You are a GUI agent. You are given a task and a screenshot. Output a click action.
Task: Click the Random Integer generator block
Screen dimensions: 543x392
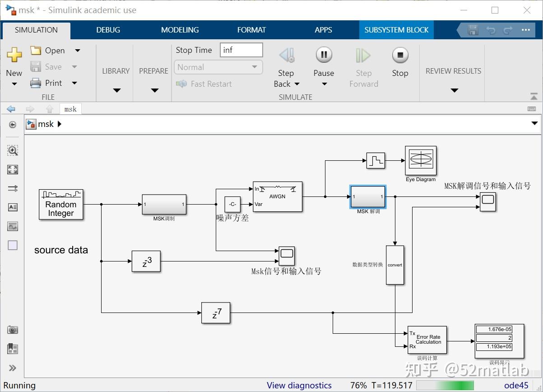(x=61, y=205)
